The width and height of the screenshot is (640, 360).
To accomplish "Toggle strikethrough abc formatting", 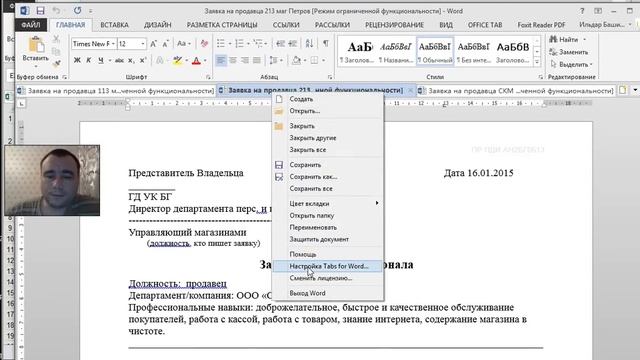I will pyautogui.click(x=119, y=60).
